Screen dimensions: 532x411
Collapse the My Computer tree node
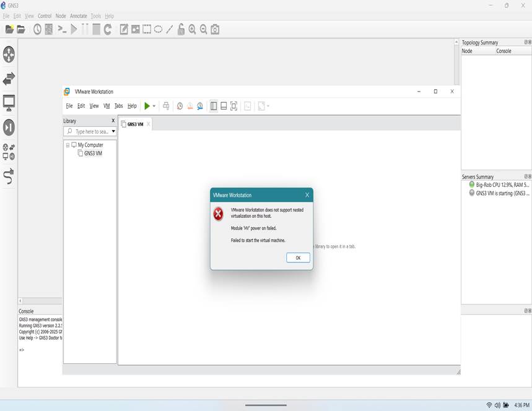[x=68, y=145]
